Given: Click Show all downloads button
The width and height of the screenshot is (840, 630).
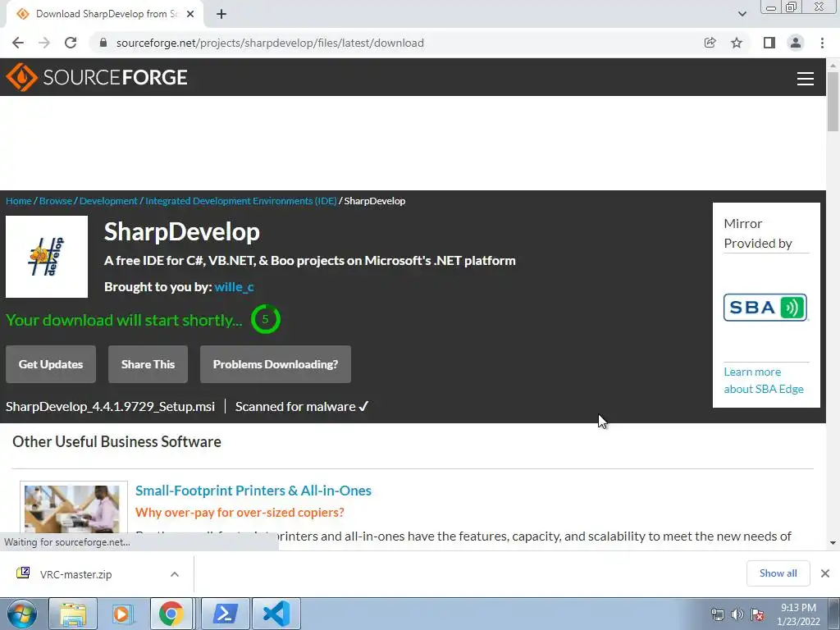Looking at the screenshot, I should [778, 573].
